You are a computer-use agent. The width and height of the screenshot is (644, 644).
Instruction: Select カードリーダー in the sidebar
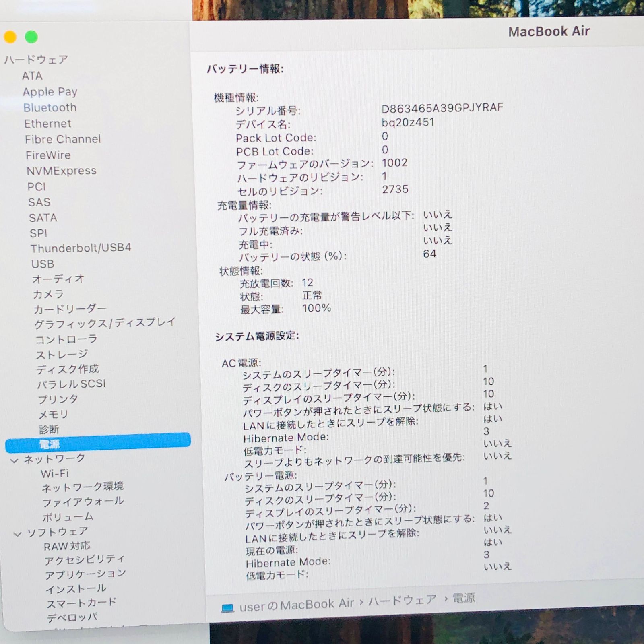tap(70, 309)
